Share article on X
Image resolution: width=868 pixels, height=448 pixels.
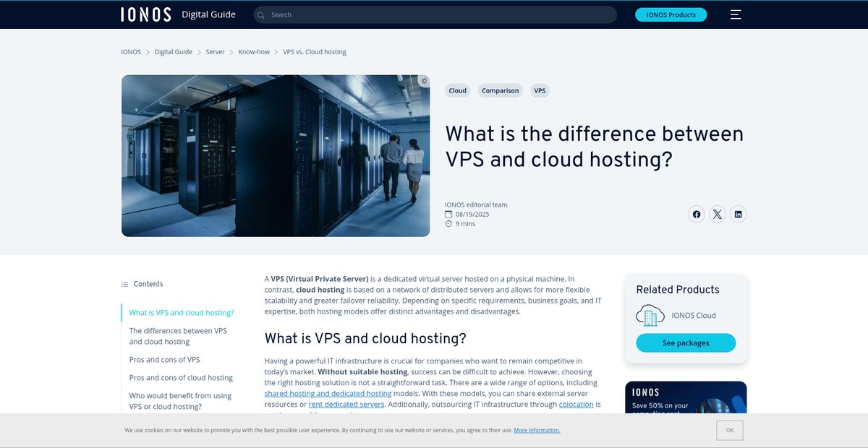tap(717, 214)
